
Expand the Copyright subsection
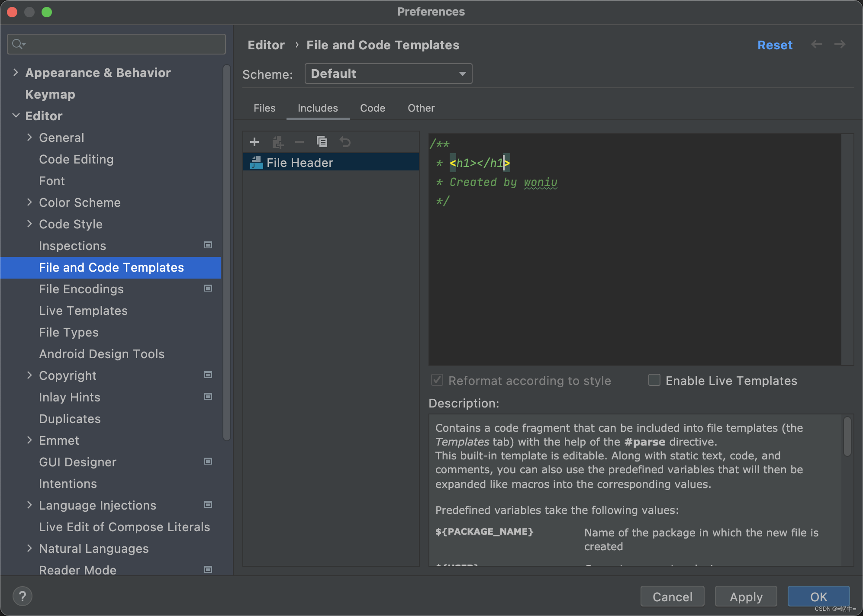tap(29, 375)
